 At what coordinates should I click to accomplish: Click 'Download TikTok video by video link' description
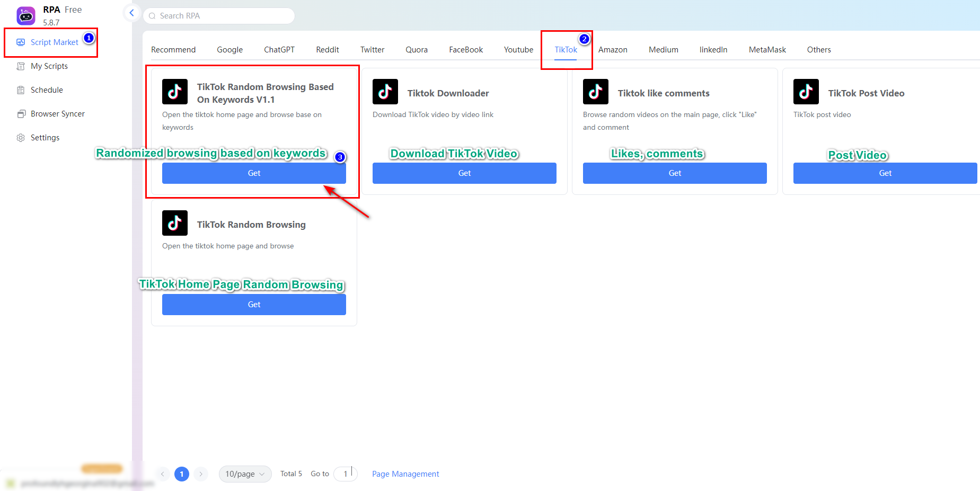(x=433, y=114)
